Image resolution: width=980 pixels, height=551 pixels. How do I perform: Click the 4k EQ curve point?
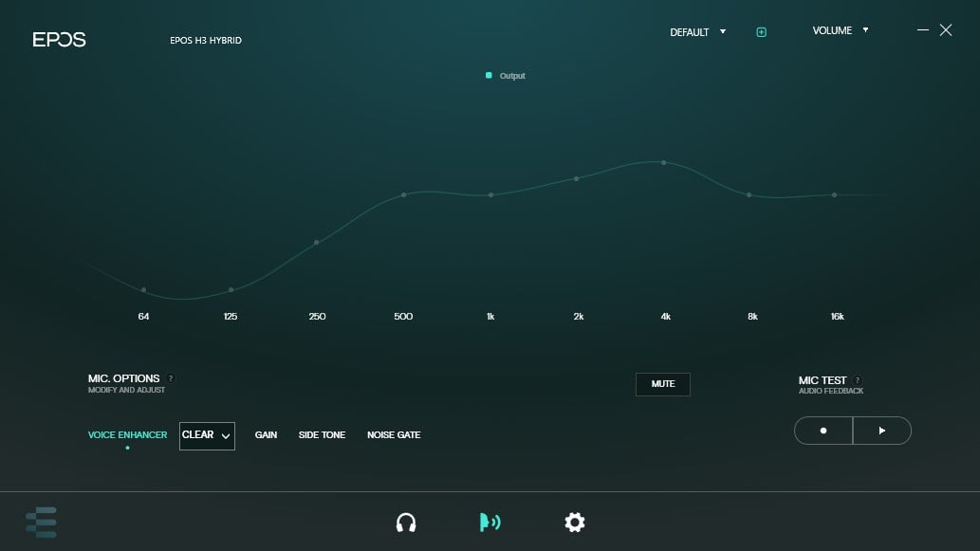[663, 162]
